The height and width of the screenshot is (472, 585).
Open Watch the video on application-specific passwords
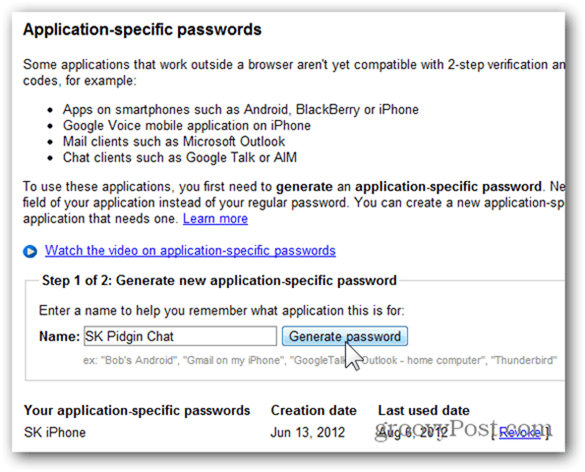click(x=190, y=250)
